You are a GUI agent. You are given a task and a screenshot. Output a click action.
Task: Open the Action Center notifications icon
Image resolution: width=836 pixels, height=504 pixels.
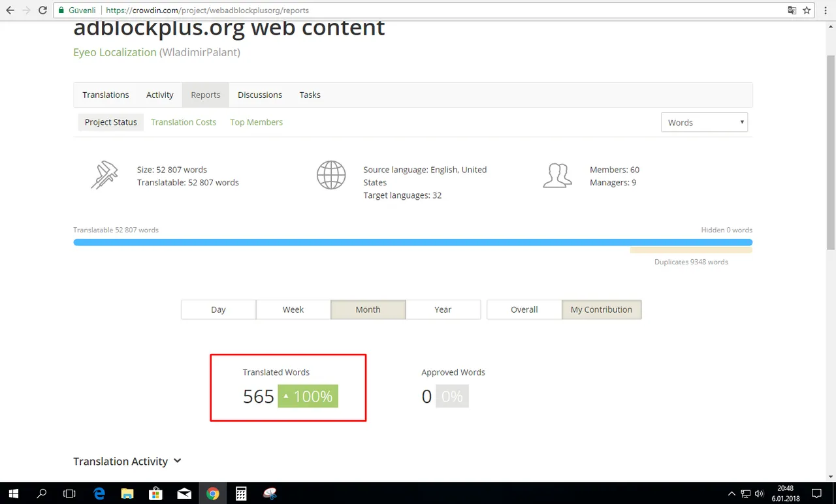click(x=816, y=494)
